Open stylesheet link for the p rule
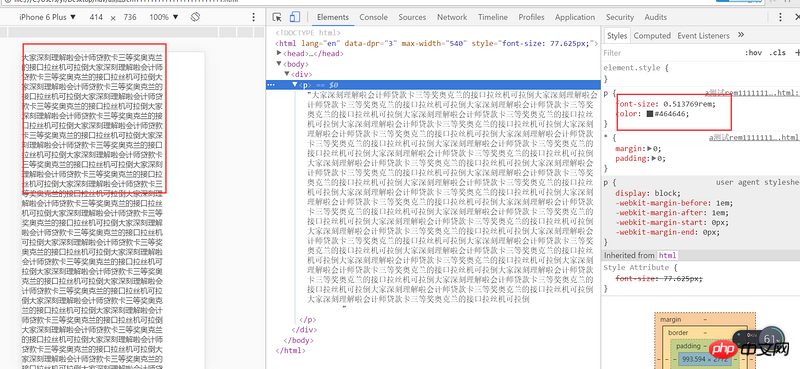 753,93
